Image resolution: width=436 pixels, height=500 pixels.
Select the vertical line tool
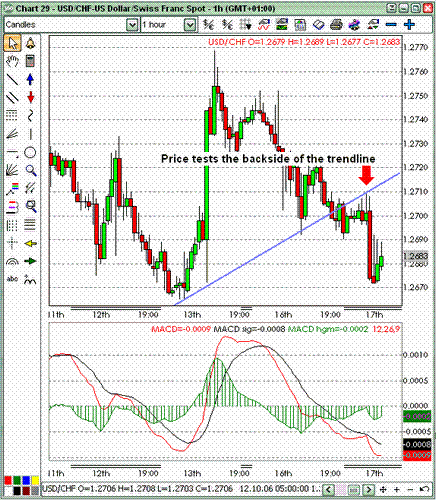(30, 134)
